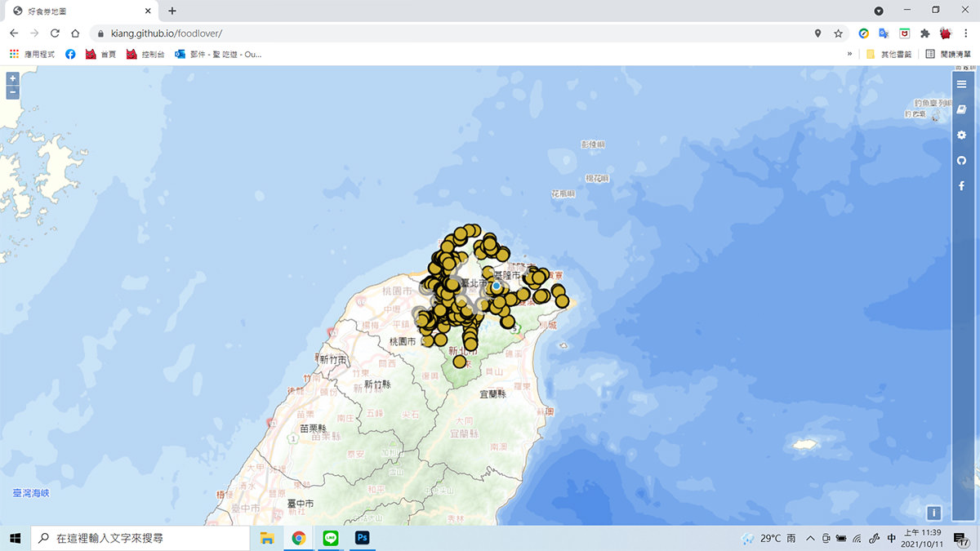Open a new browser tab

pyautogui.click(x=172, y=11)
